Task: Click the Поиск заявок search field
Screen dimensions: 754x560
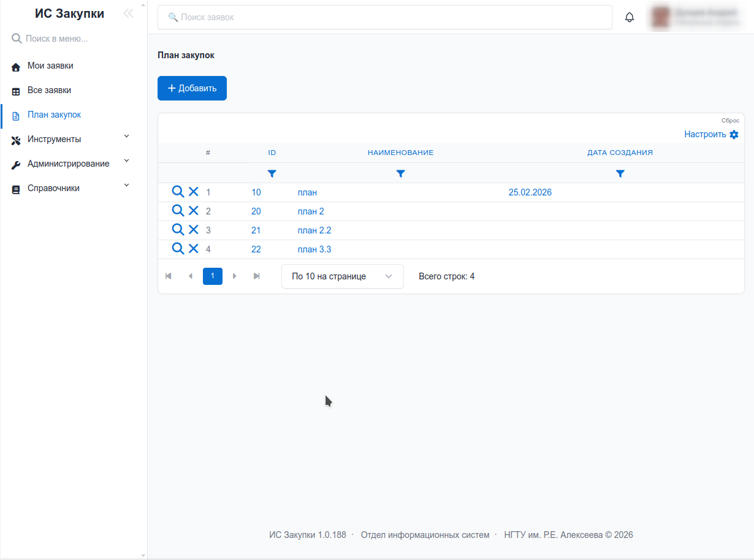Action: 385,17
